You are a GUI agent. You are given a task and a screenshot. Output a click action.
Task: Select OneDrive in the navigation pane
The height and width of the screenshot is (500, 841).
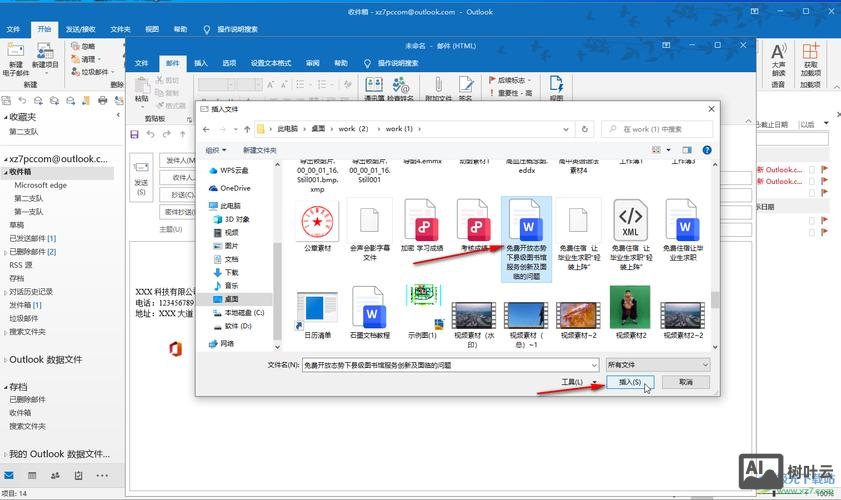tap(234, 188)
